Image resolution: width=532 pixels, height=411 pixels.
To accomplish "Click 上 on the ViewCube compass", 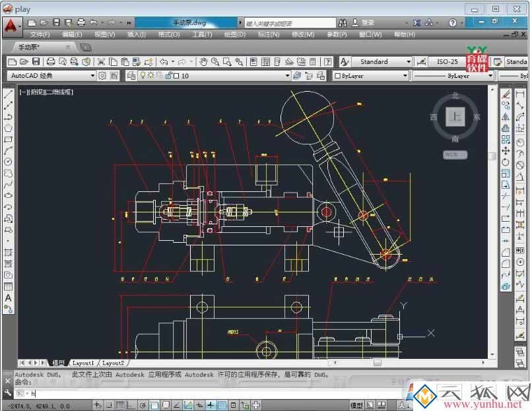I will coord(455,117).
